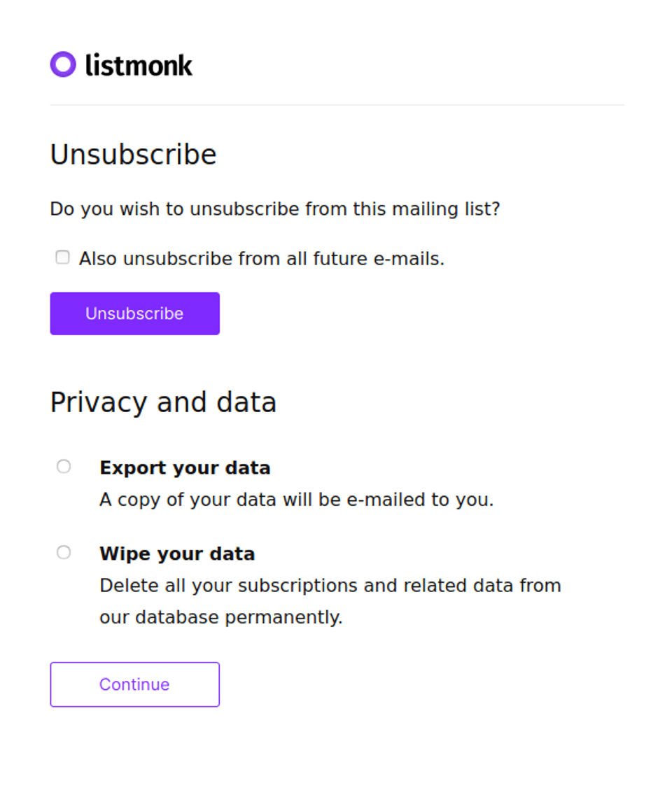Image resolution: width=672 pixels, height=804 pixels.
Task: Click the listmonk wordmark text
Action: point(139,65)
